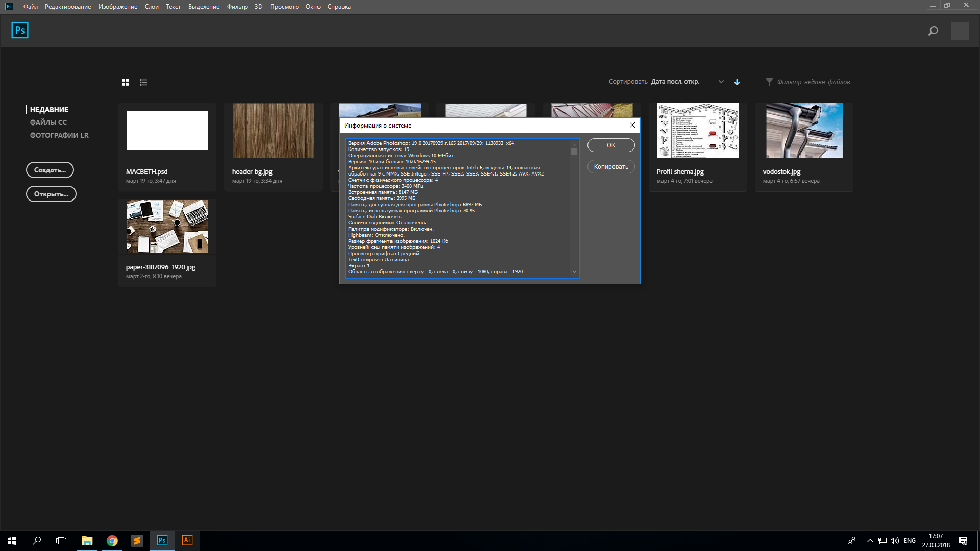Open the volume control tray icon
The image size is (980, 551).
[895, 541]
